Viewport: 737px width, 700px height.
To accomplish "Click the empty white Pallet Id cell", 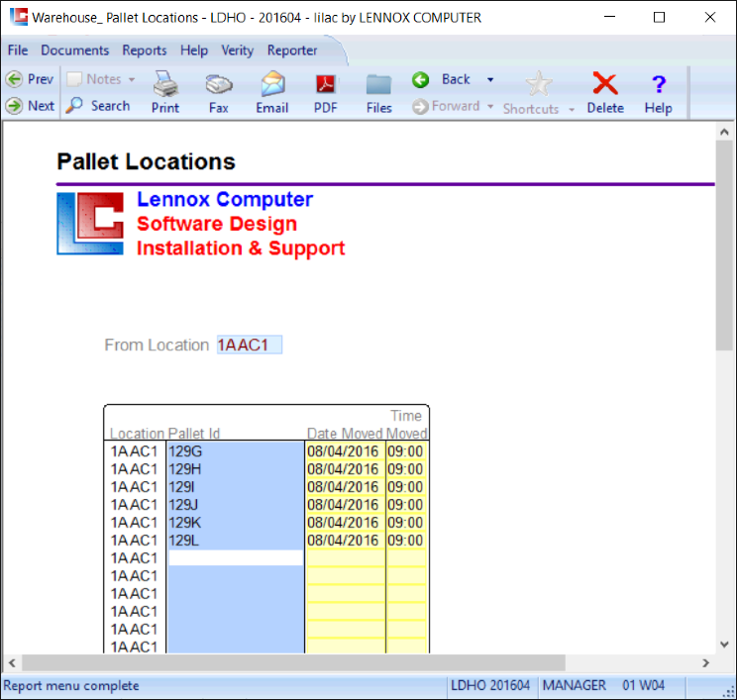I will pyautogui.click(x=235, y=558).
